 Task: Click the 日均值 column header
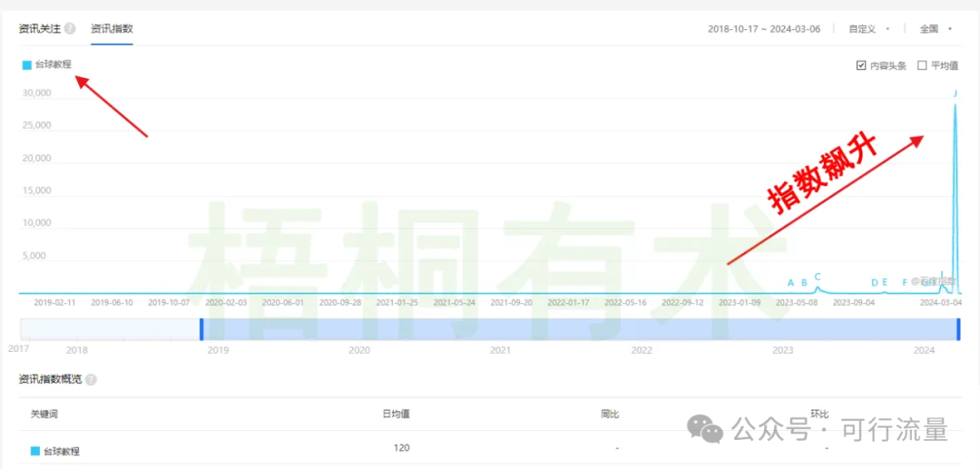click(x=397, y=414)
